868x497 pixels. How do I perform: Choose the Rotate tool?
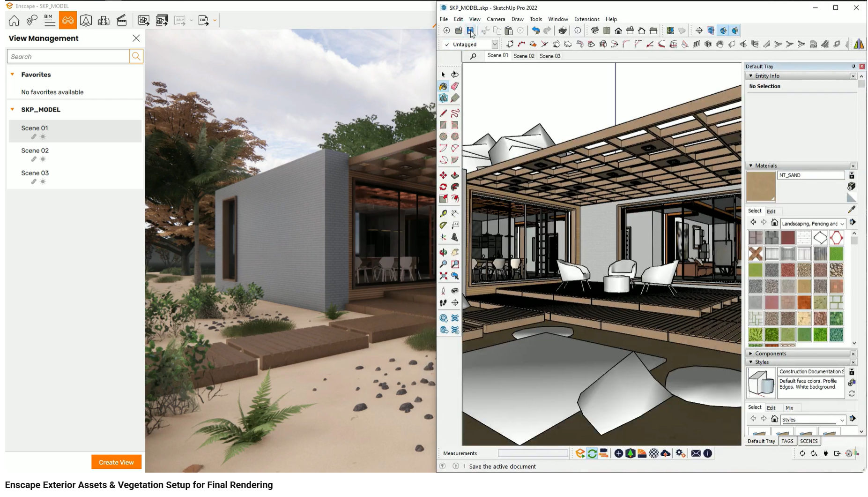[443, 187]
